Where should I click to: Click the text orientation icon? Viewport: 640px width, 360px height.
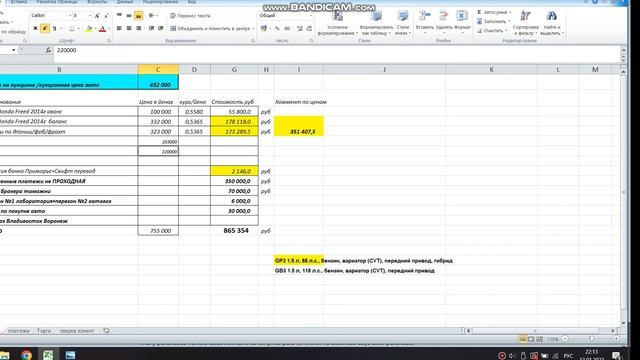(x=151, y=16)
